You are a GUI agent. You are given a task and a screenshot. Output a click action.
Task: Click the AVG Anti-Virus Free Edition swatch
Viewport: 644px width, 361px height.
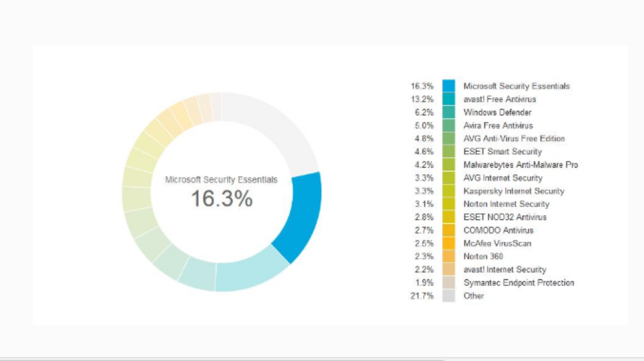tap(448, 138)
